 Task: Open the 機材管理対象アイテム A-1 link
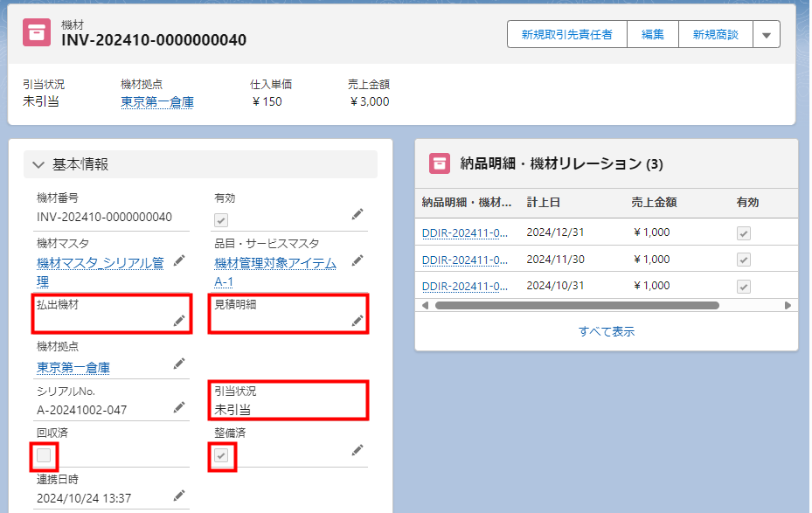274,272
